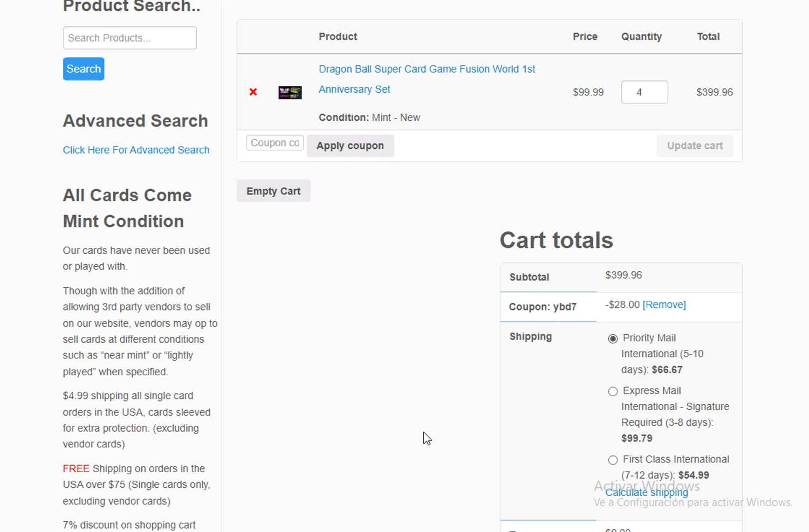Click the Quantity column header
This screenshot has width=809, height=532.
click(641, 37)
